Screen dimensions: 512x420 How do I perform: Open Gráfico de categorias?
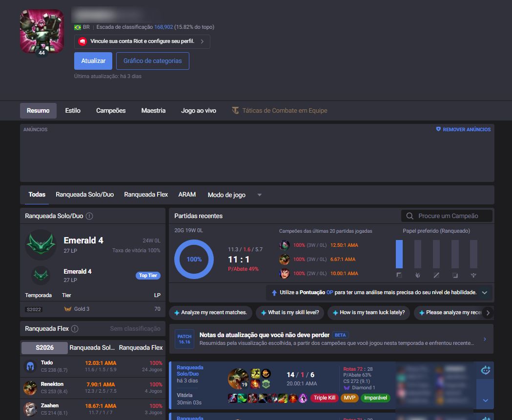point(152,60)
